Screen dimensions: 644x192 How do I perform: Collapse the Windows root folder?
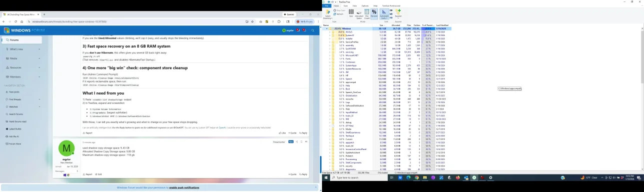(327, 28)
